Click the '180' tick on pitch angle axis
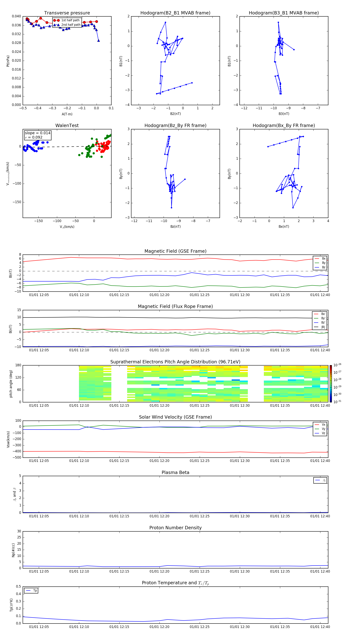Viewport: 351px width, 644px height. pyautogui.click(x=18, y=365)
